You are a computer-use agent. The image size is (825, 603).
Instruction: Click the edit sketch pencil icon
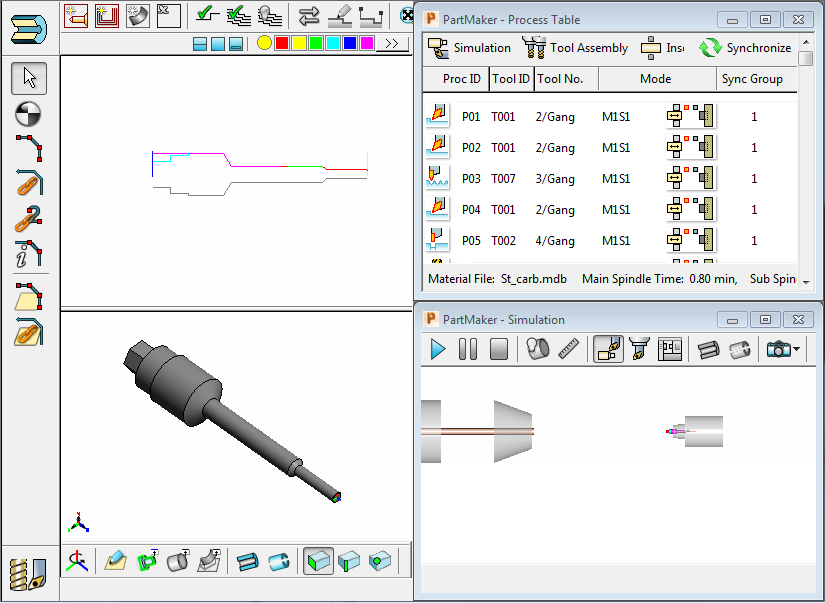(x=115, y=561)
